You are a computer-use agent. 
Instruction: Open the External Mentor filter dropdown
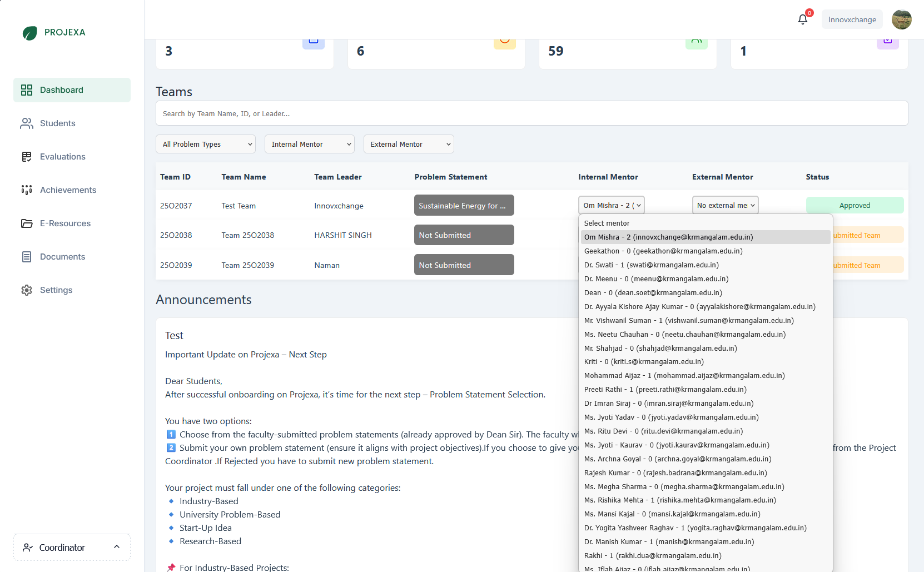(408, 144)
